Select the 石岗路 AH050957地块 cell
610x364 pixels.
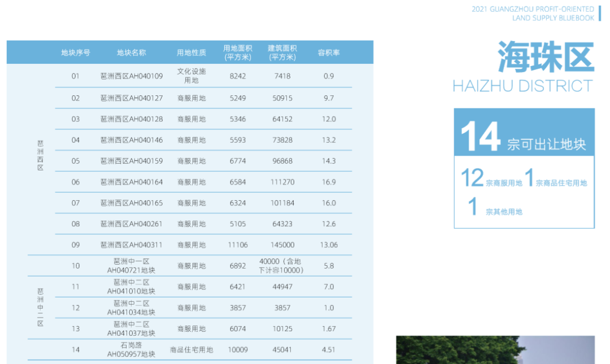point(132,349)
